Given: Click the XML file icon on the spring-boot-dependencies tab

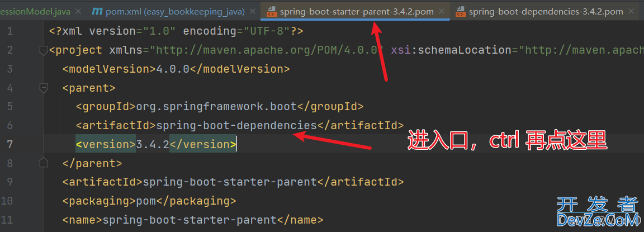Looking at the screenshot, I should [461, 12].
